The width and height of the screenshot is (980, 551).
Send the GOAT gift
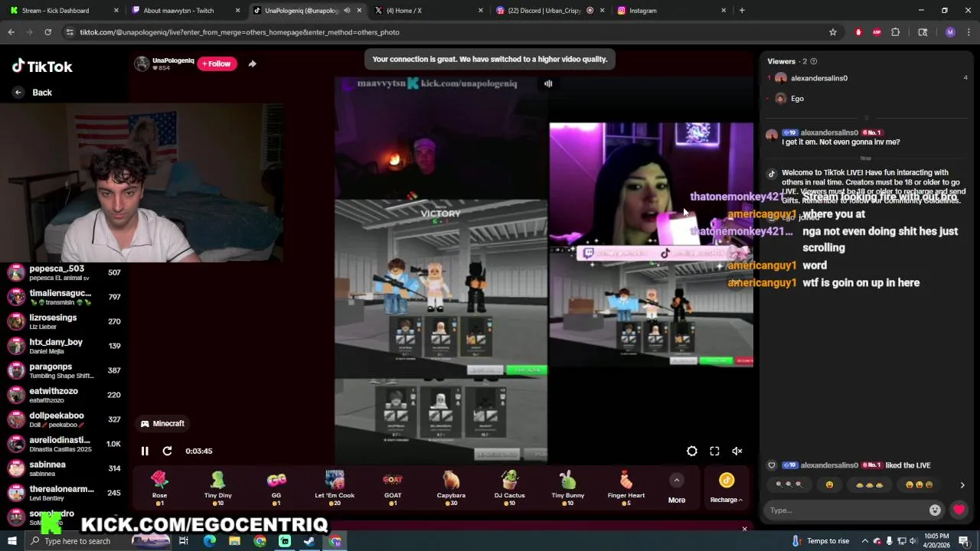pyautogui.click(x=393, y=487)
